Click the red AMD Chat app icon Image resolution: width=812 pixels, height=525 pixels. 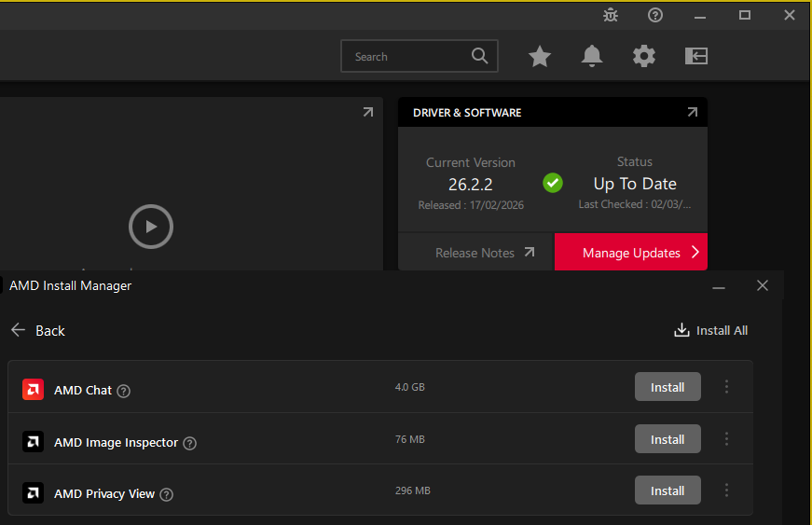[x=33, y=390]
